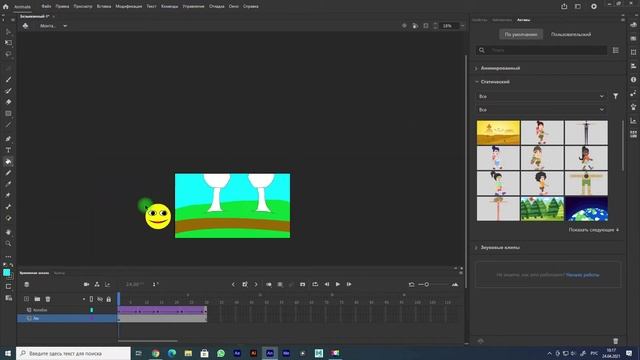Click the add camera icon in timeline
Image resolution: width=640 pixels, height=360 pixels.
click(86, 284)
